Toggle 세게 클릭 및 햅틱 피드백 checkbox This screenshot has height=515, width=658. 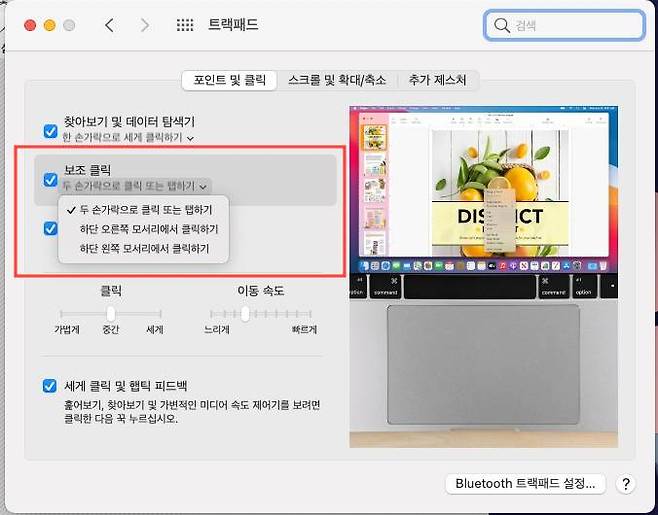(x=50, y=385)
